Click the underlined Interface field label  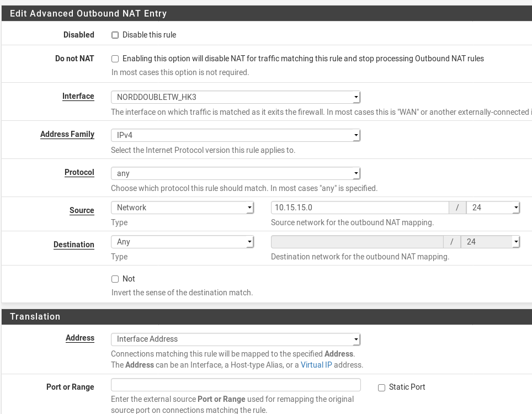pyautogui.click(x=78, y=96)
